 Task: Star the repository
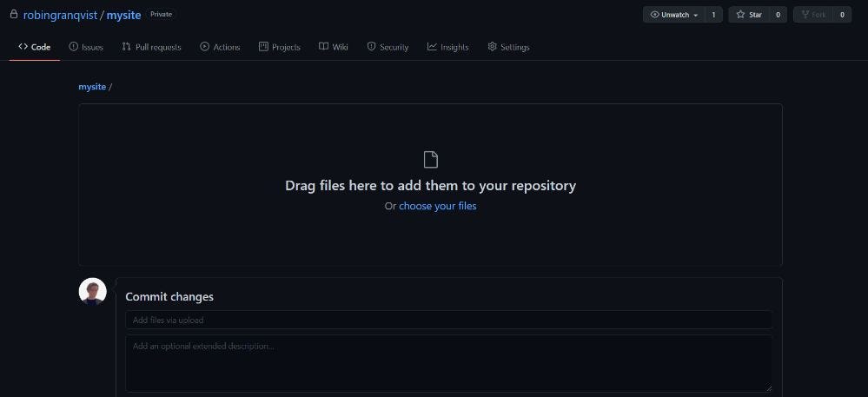tap(749, 15)
